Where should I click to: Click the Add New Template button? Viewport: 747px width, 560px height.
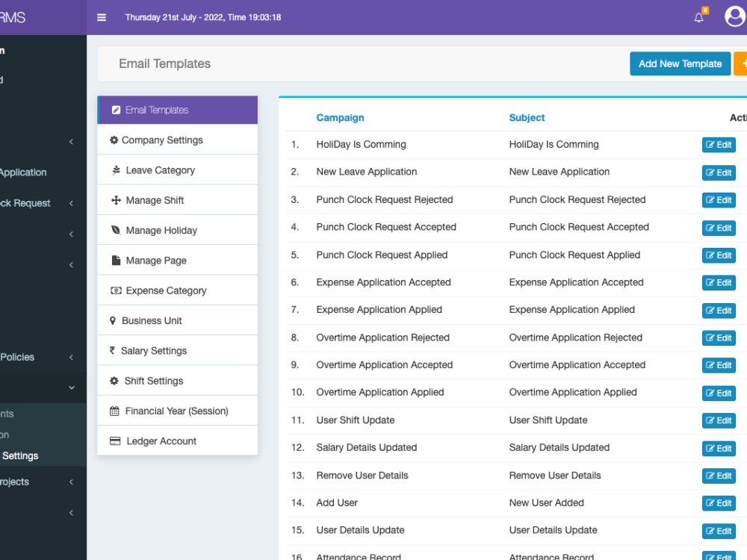(680, 63)
